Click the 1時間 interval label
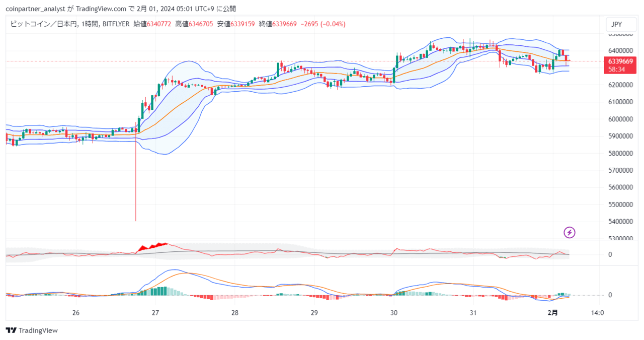644x340 pixels. click(x=90, y=24)
